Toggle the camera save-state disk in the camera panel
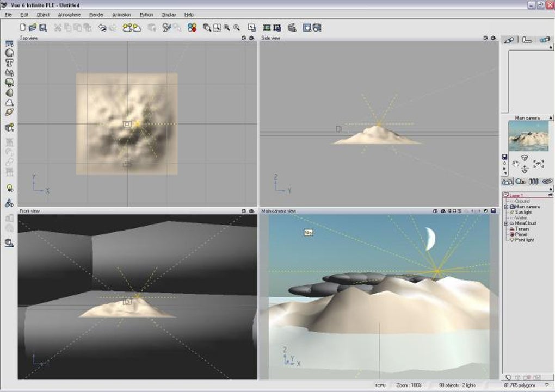Image resolution: width=555 pixels, height=392 pixels. coord(504,156)
